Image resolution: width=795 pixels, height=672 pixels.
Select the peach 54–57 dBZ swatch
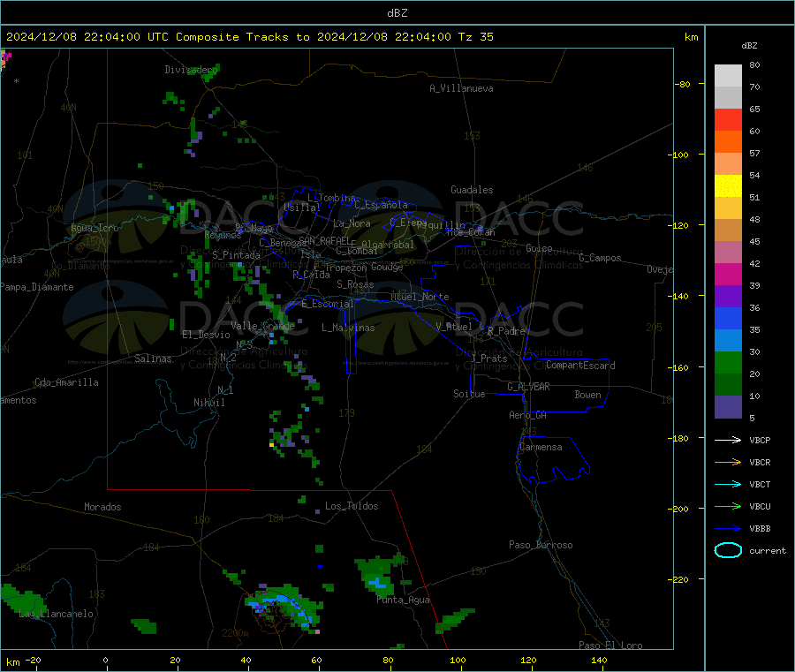[728, 163]
